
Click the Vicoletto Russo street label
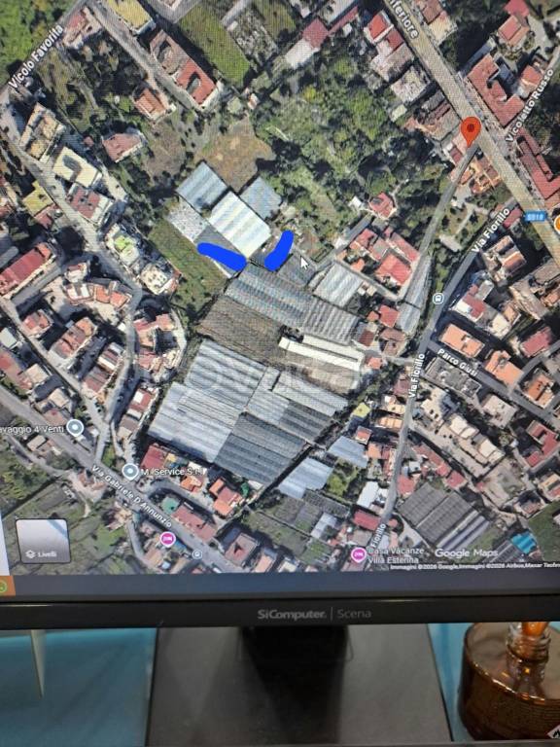(x=529, y=106)
